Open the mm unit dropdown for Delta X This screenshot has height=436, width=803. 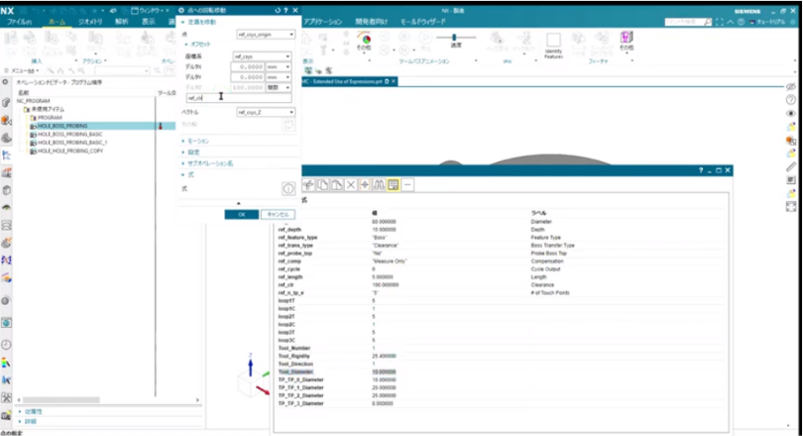[x=279, y=67]
